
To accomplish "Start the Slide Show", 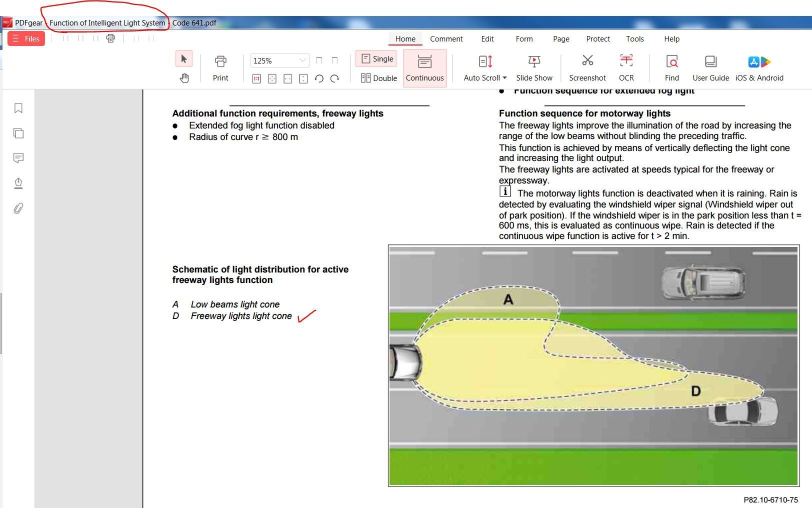I will tap(534, 68).
